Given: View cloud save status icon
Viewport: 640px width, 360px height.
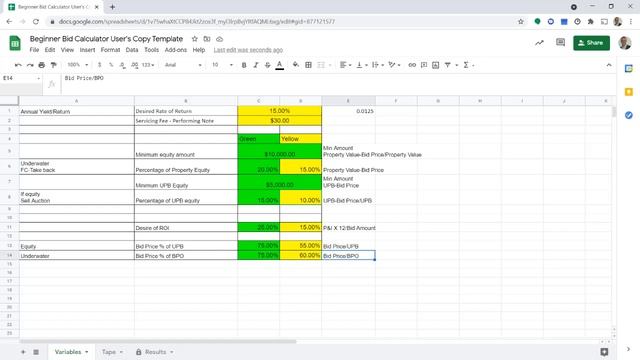Looking at the screenshot, I should 220,39.
